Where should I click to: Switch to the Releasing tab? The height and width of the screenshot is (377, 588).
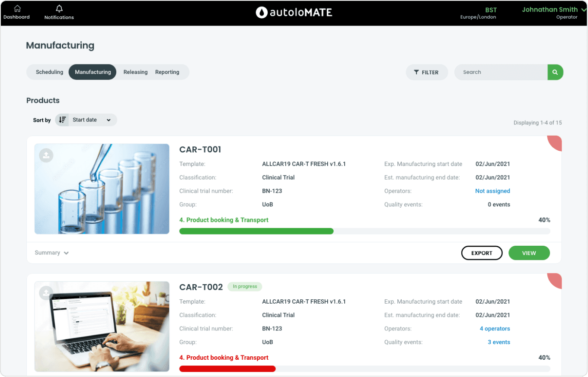pyautogui.click(x=135, y=72)
